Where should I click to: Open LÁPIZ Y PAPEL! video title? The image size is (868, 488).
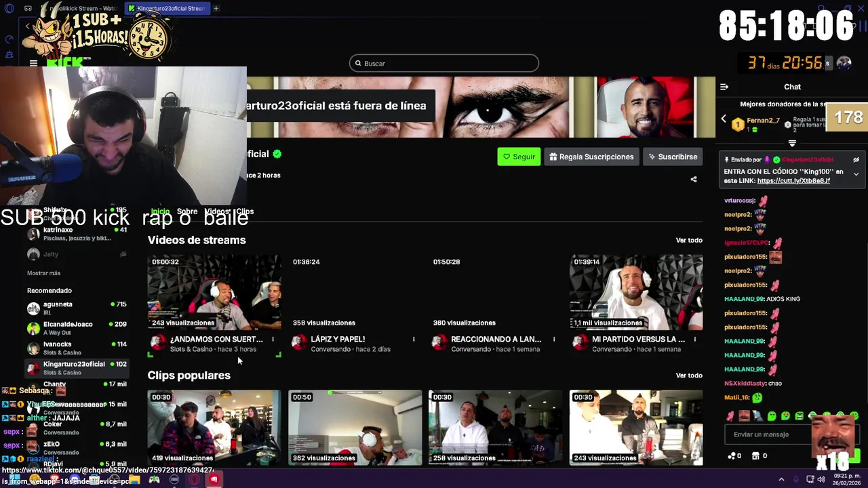coord(338,339)
